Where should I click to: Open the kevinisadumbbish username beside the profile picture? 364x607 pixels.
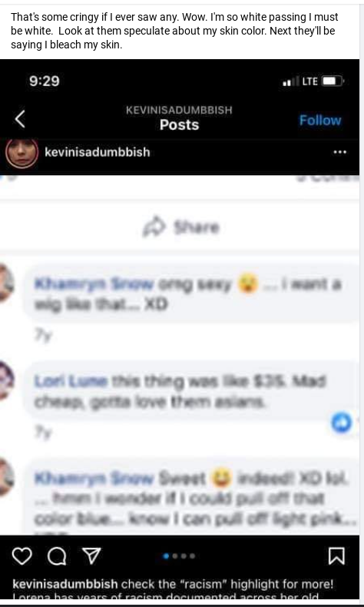click(98, 152)
